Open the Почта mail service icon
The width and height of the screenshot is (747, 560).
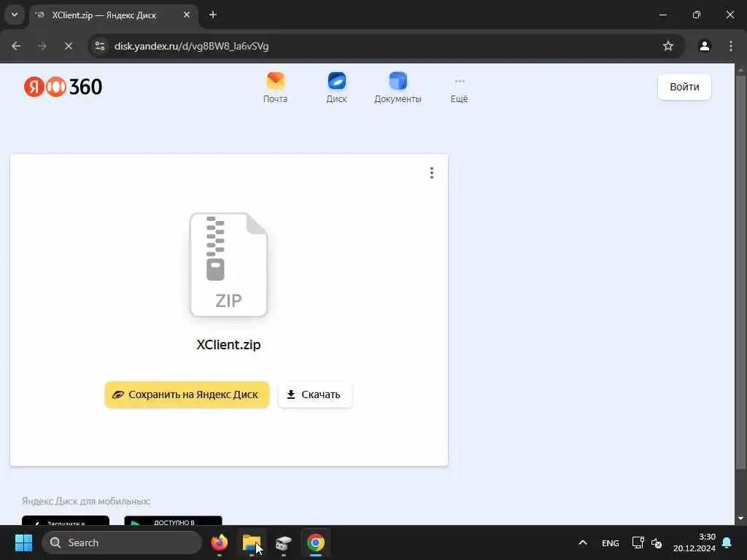click(x=275, y=87)
